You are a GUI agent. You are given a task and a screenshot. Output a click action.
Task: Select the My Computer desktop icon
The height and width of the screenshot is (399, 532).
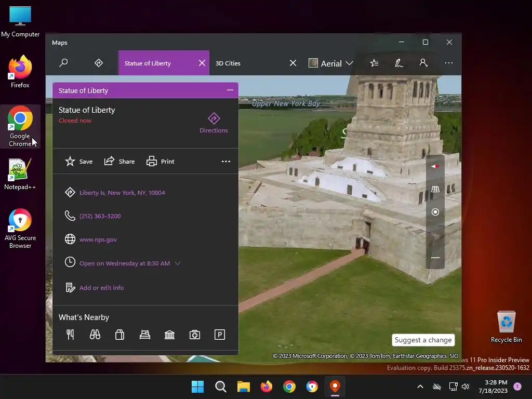pos(20,22)
